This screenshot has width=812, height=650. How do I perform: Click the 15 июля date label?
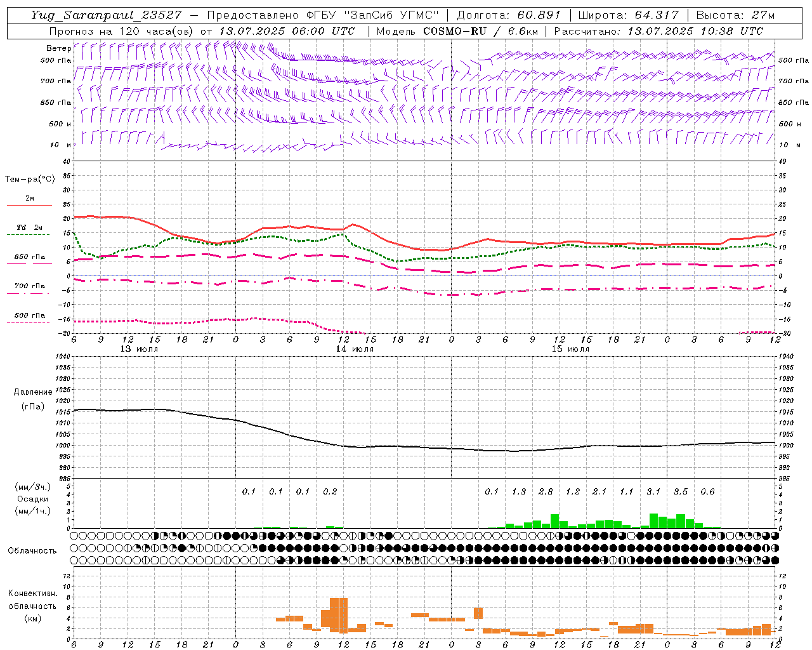pyautogui.click(x=570, y=349)
